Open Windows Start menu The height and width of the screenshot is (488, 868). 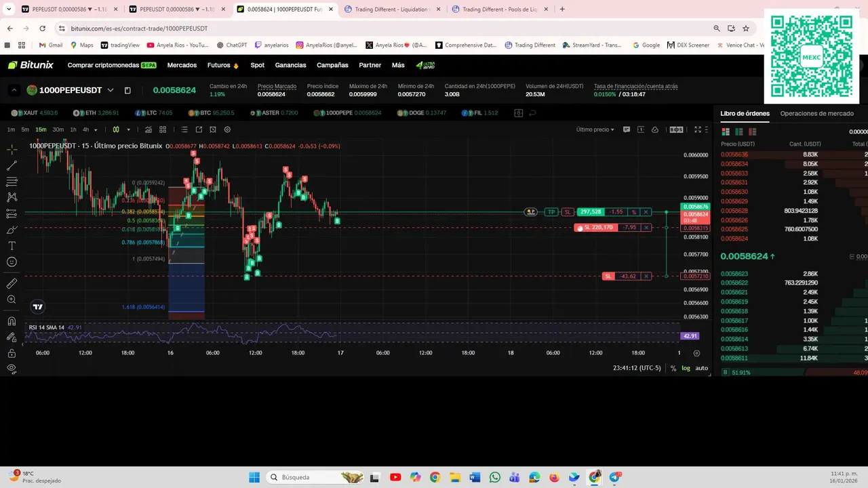tap(254, 477)
